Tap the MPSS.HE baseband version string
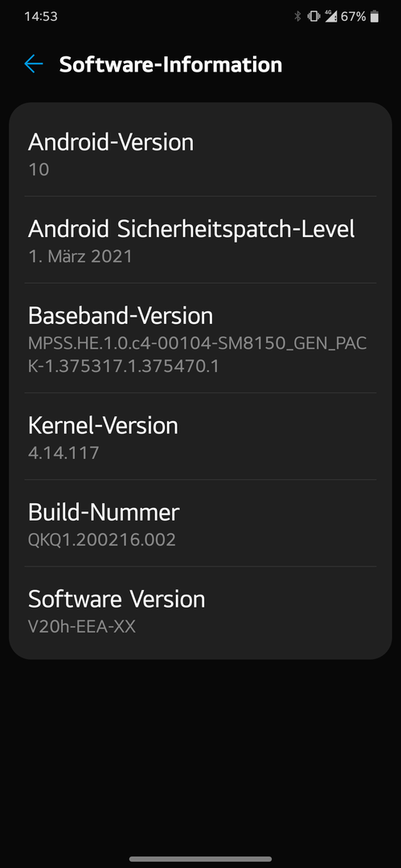Screen dimensions: 401x868 (197, 355)
